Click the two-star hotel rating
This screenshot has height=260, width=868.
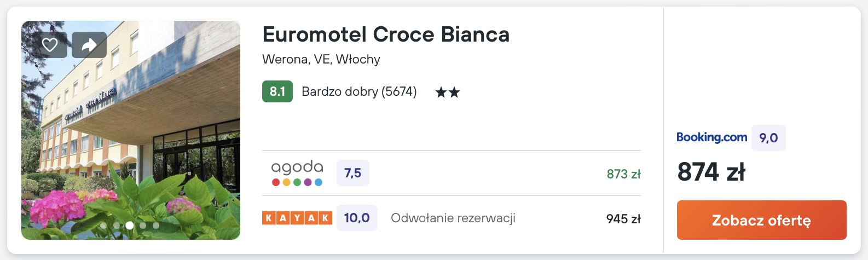(448, 93)
